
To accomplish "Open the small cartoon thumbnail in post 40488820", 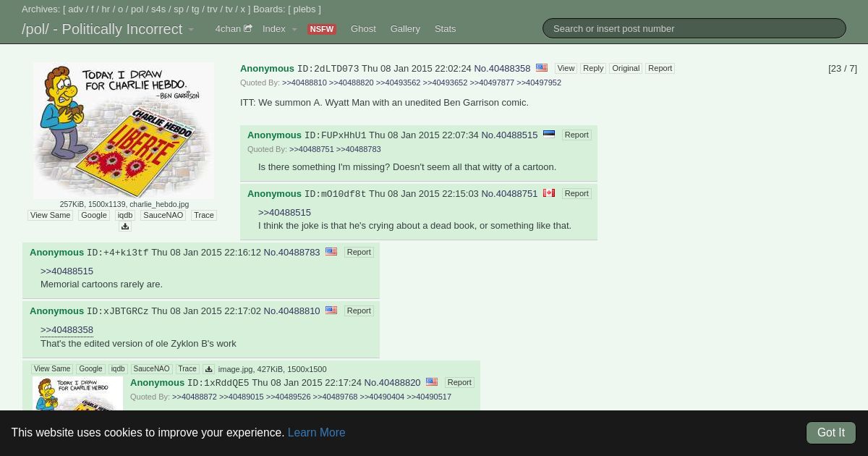I will point(77,394).
